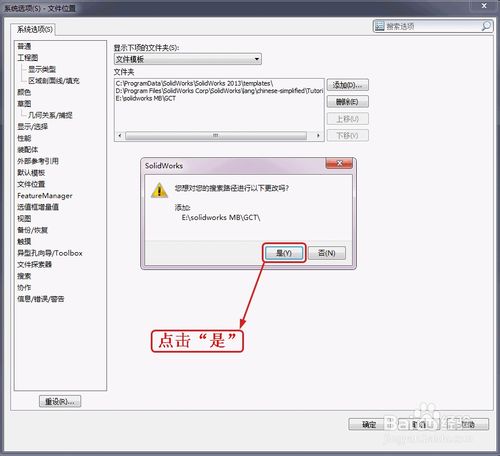
Task: Click the 删除(E) button
Action: (347, 102)
